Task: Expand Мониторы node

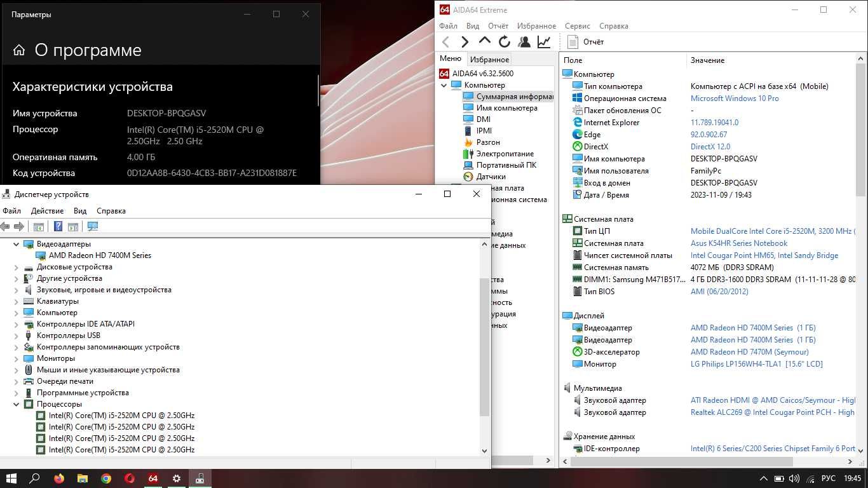Action: tap(17, 358)
